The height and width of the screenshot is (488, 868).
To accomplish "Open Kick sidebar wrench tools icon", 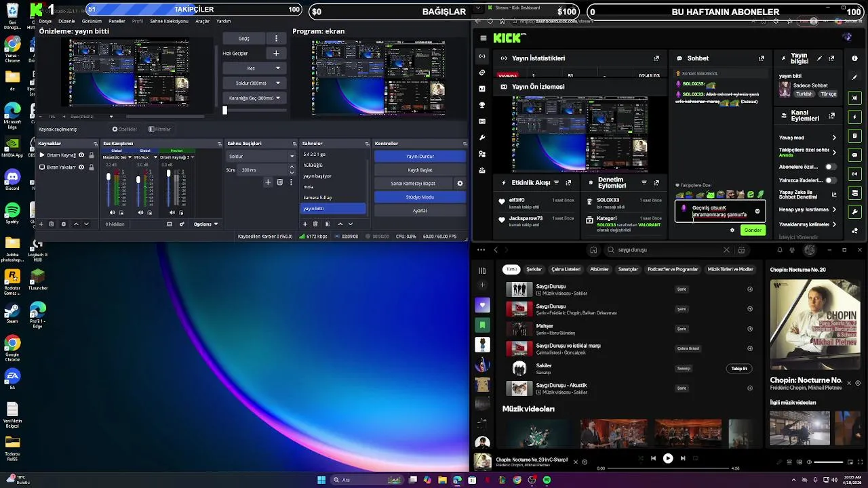I will [482, 138].
